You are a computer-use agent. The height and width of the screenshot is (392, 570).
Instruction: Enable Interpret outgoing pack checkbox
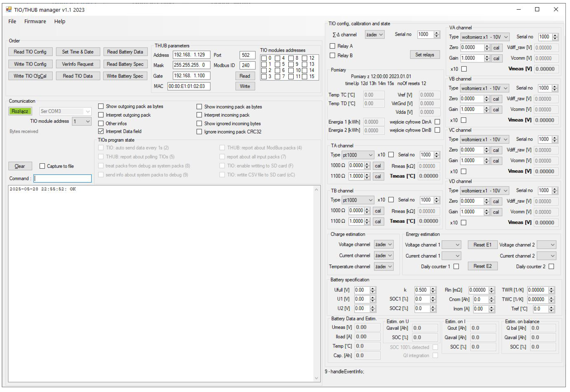(x=101, y=115)
